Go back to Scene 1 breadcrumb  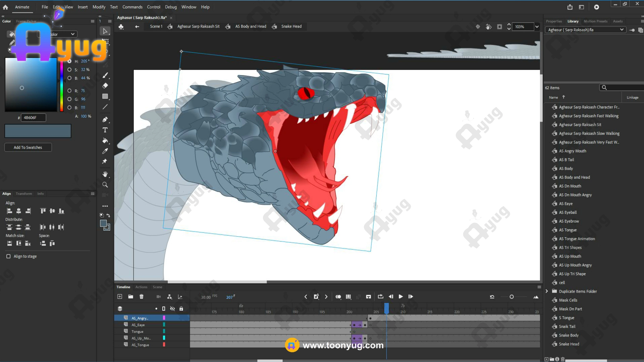(x=156, y=26)
